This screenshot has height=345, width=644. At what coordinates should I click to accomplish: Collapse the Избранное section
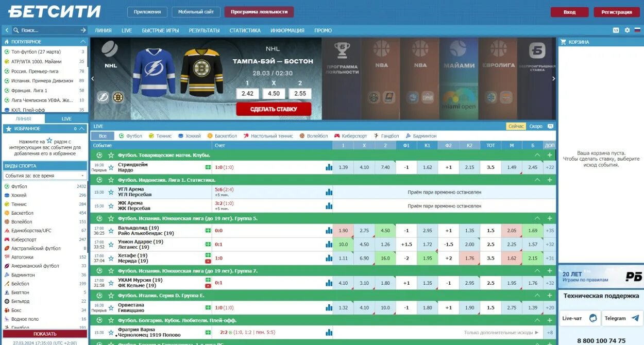pos(83,129)
